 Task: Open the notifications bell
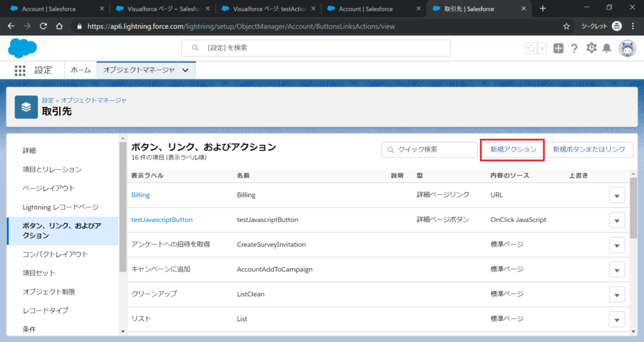click(x=607, y=48)
